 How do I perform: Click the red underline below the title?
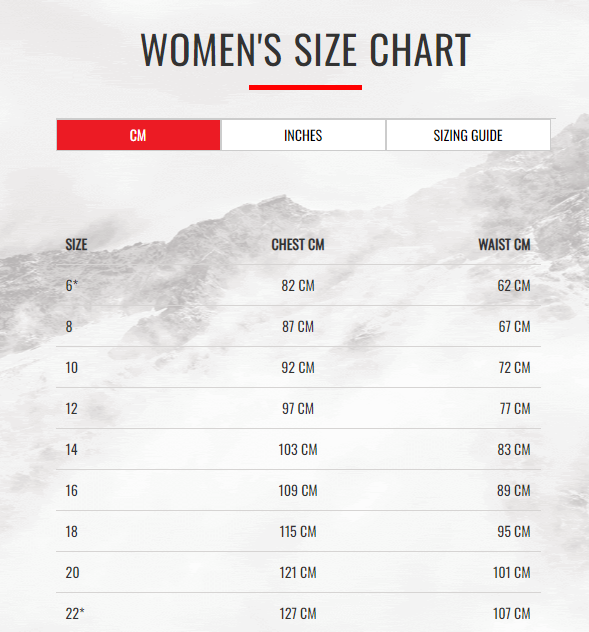click(305, 87)
